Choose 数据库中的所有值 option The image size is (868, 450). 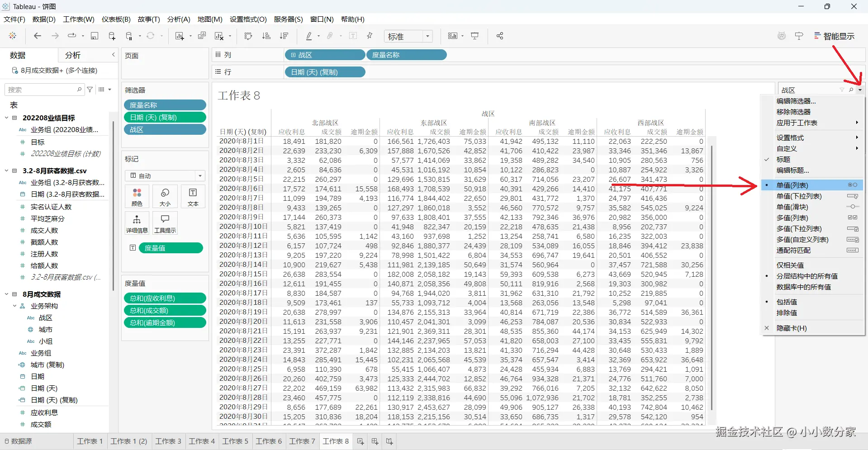(812, 287)
